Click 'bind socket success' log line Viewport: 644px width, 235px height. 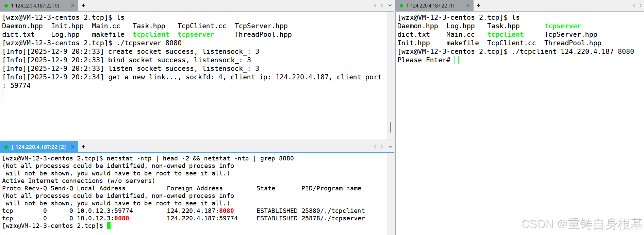pos(127,60)
